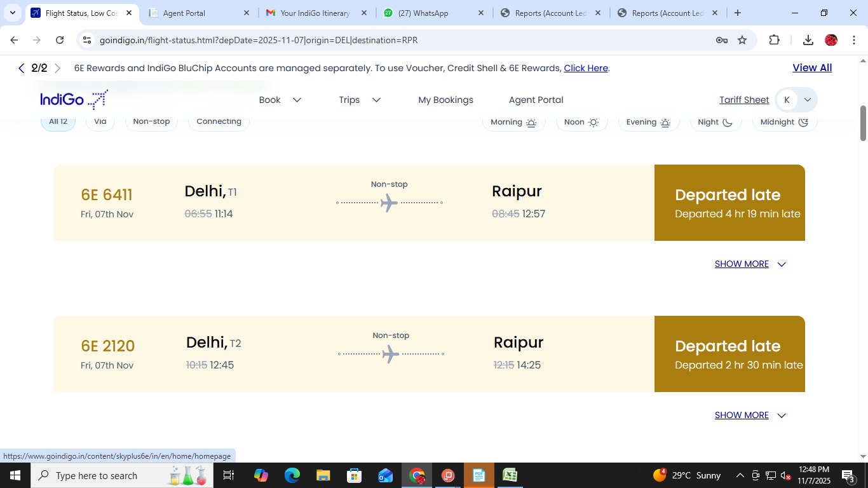Open My Bookings menu item
Viewport: 868px width, 488px height.
tap(445, 100)
